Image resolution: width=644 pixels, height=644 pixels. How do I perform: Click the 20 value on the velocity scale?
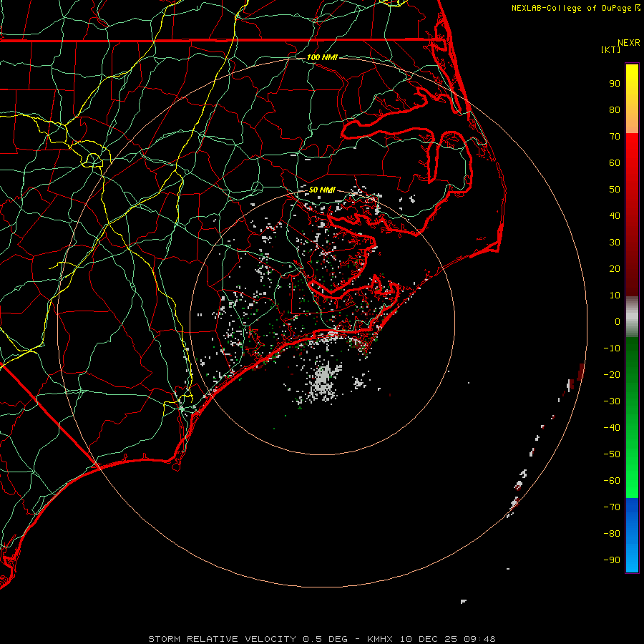(x=615, y=268)
